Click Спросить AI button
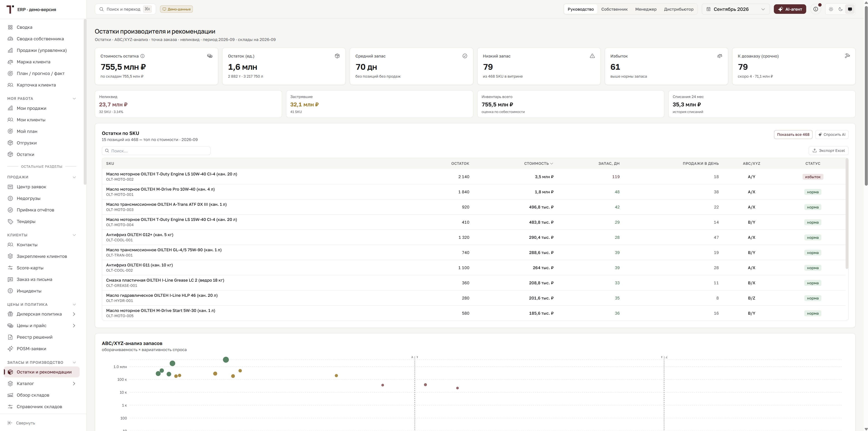868x431 pixels. [x=832, y=134]
